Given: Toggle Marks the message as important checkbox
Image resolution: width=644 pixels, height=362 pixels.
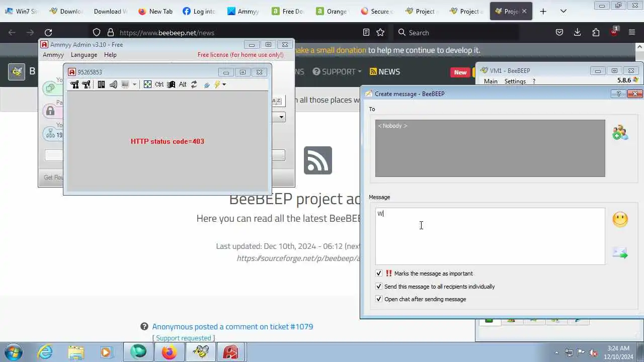Looking at the screenshot, I should tap(379, 274).
